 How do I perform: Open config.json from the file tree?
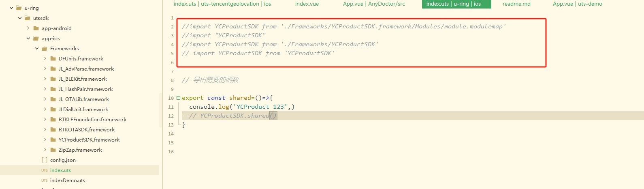click(63, 160)
